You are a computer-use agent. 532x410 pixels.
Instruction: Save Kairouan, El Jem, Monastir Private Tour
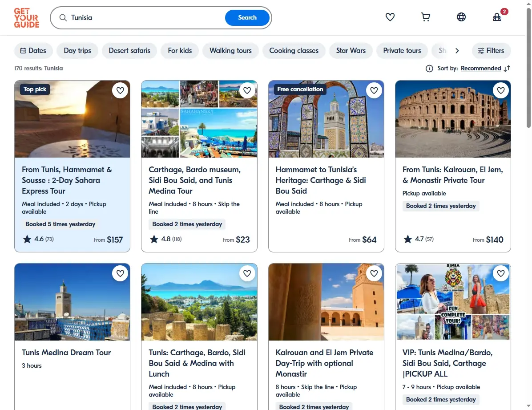pyautogui.click(x=501, y=90)
